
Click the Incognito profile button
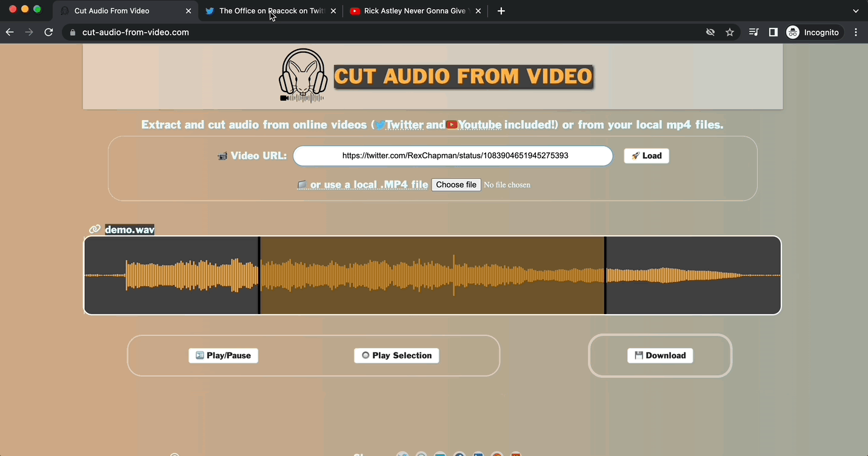pos(813,32)
